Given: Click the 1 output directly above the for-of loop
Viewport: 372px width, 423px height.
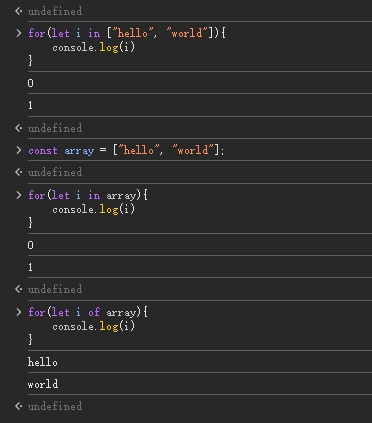Looking at the screenshot, I should pos(31,267).
